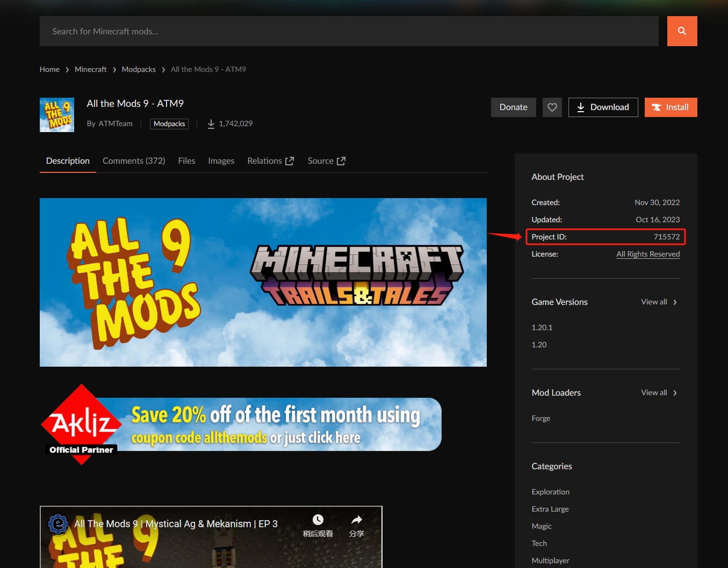Viewport: 728px width, 568px height.
Task: Open the Files tab
Action: click(x=186, y=161)
